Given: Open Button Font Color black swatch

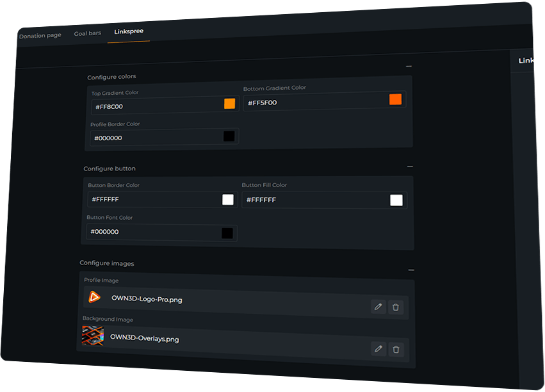Looking at the screenshot, I should pyautogui.click(x=227, y=233).
